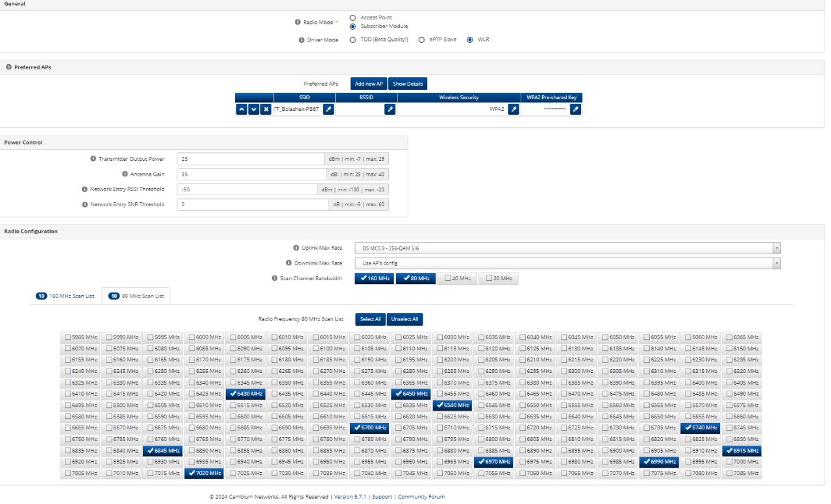Open the Downlink Max Rate dropdown
Image resolution: width=831 pixels, height=504 pixels.
point(567,263)
